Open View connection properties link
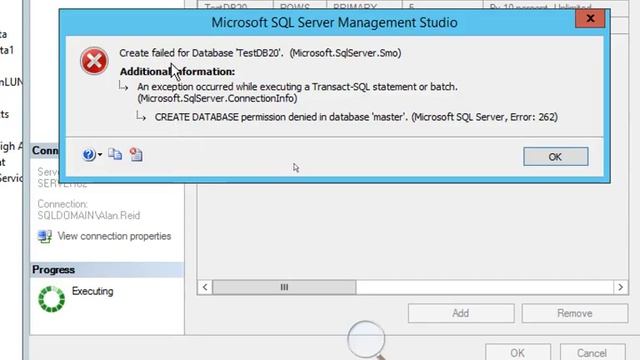 point(114,236)
